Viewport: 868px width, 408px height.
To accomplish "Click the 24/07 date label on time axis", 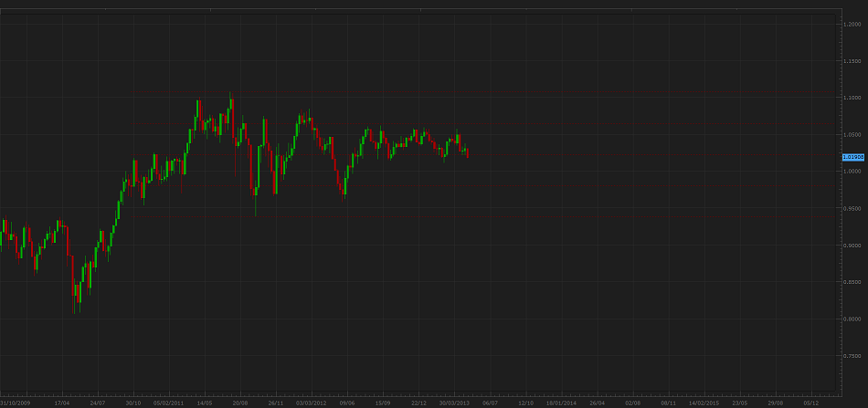I will (98, 402).
